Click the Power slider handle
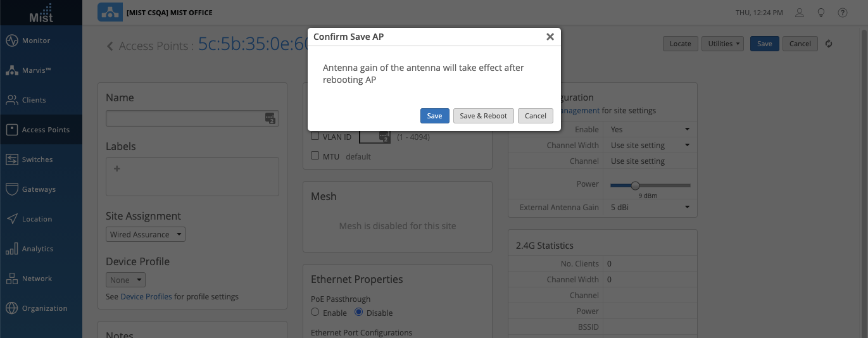This screenshot has width=868, height=338. (635, 185)
